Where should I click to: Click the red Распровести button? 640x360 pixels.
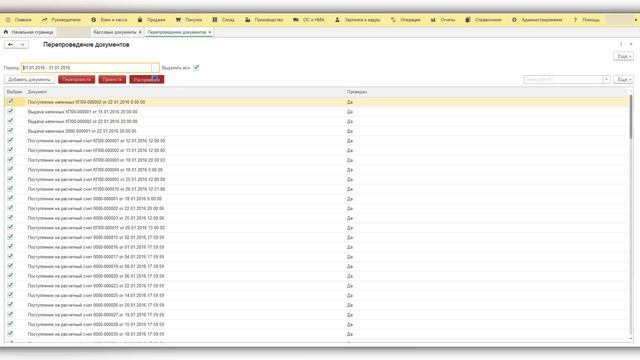(147, 80)
